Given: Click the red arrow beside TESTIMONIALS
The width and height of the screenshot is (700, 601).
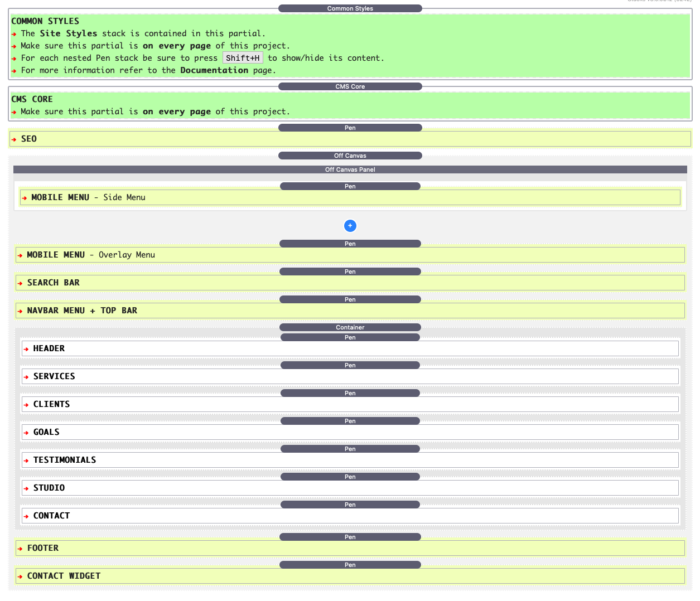Looking at the screenshot, I should coord(26,461).
